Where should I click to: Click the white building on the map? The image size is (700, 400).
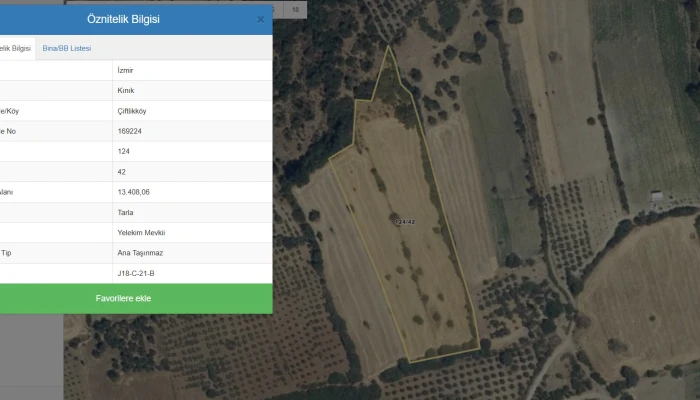656,196
